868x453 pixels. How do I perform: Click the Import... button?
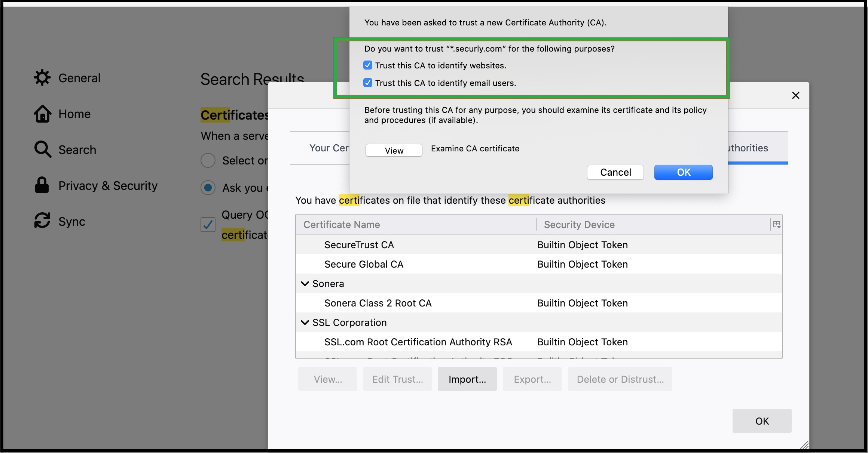[467, 379]
